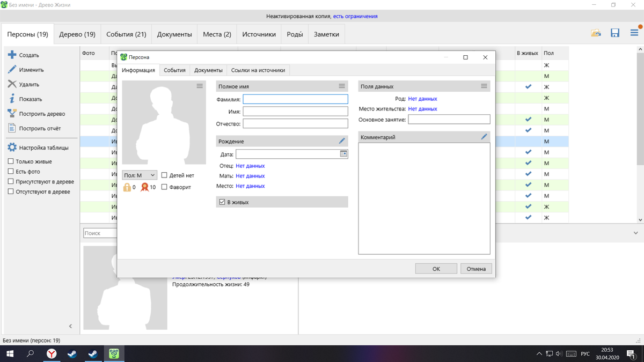Open the Полное имя section menu icon

[x=342, y=86]
